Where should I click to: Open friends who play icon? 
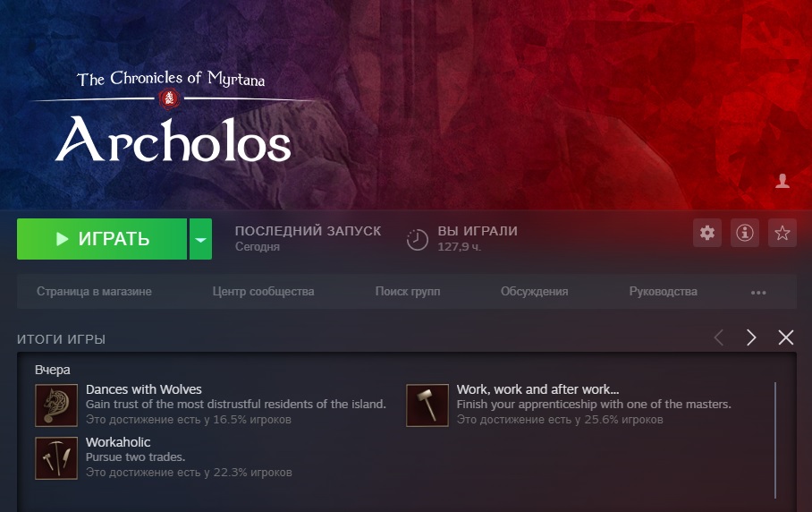(782, 181)
